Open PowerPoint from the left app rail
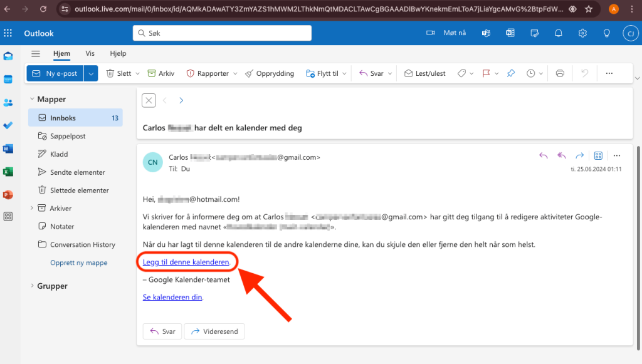This screenshot has height=364, width=642. 8,195
